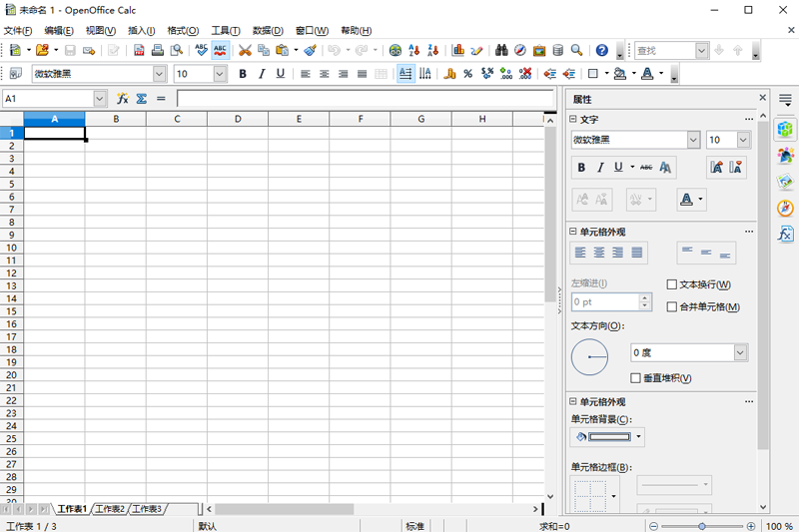This screenshot has height=532, width=799.
Task: Open sidebar font size dropdown arrow
Action: pos(743,140)
